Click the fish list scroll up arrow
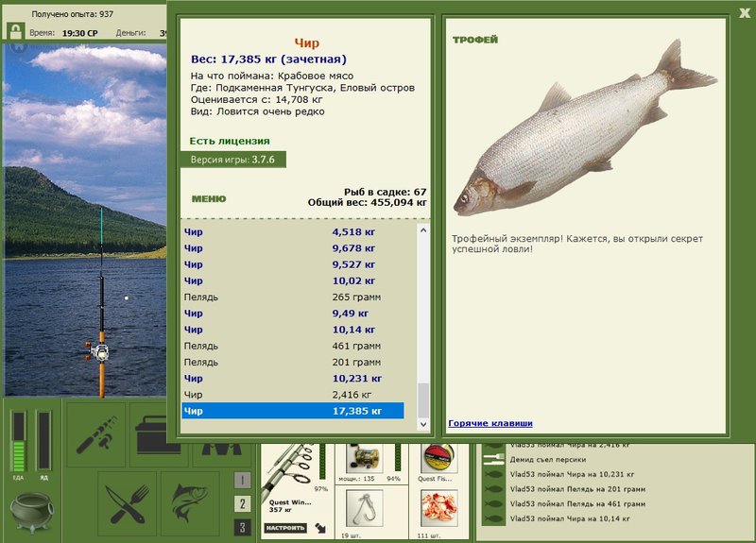This screenshot has width=756, height=543. 422,230
